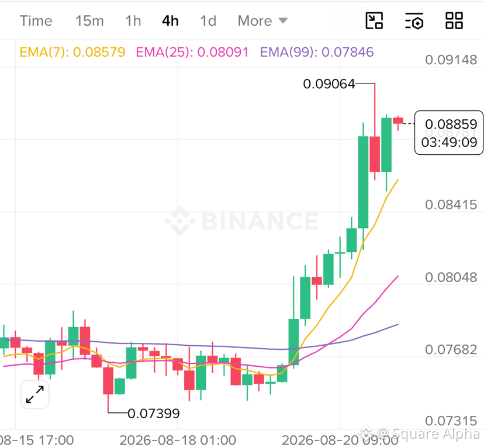Click the 0.07682 price axis label
This screenshot has width=484, height=448.
451,349
